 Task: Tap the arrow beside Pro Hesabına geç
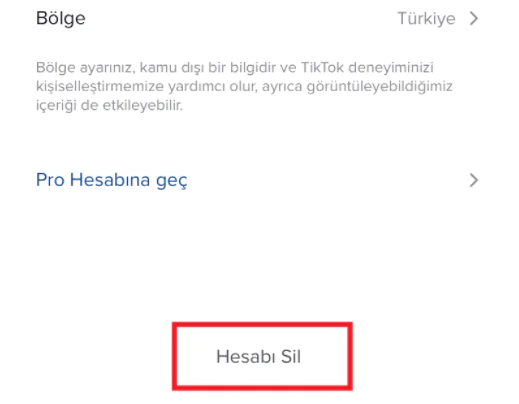click(x=474, y=180)
